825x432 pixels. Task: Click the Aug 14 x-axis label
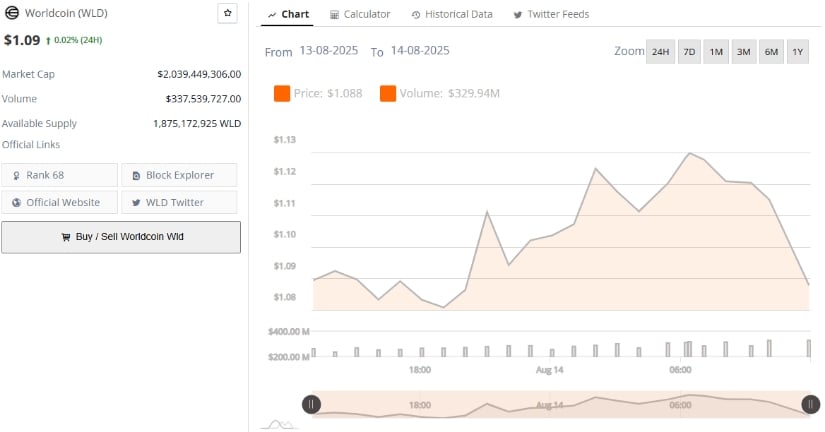pos(549,370)
